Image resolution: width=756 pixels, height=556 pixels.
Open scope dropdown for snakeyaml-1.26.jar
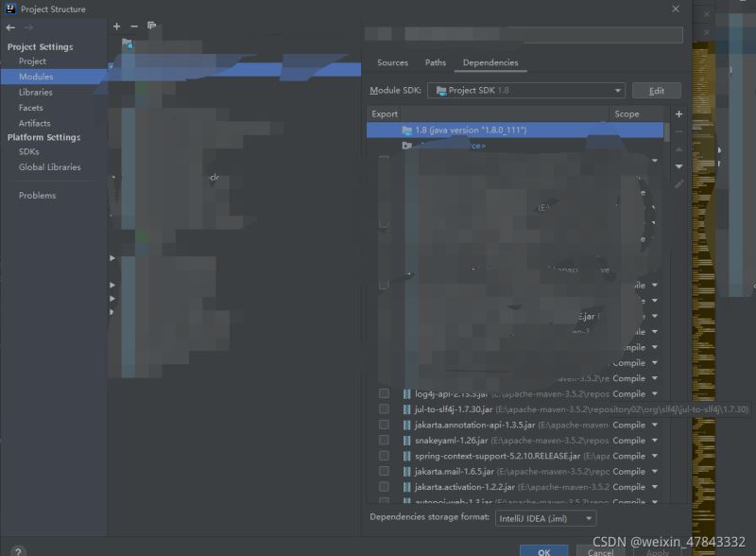tap(655, 441)
